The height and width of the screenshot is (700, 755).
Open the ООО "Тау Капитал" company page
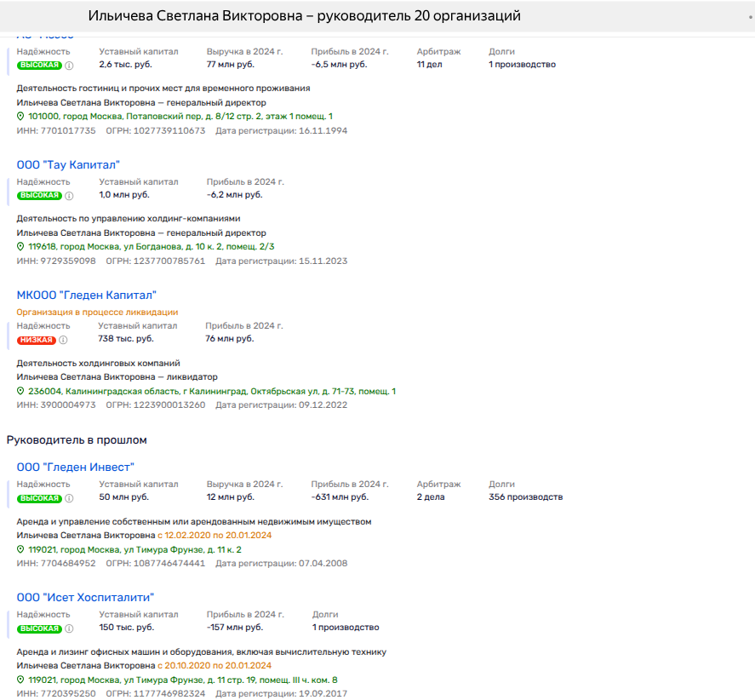coord(68,165)
